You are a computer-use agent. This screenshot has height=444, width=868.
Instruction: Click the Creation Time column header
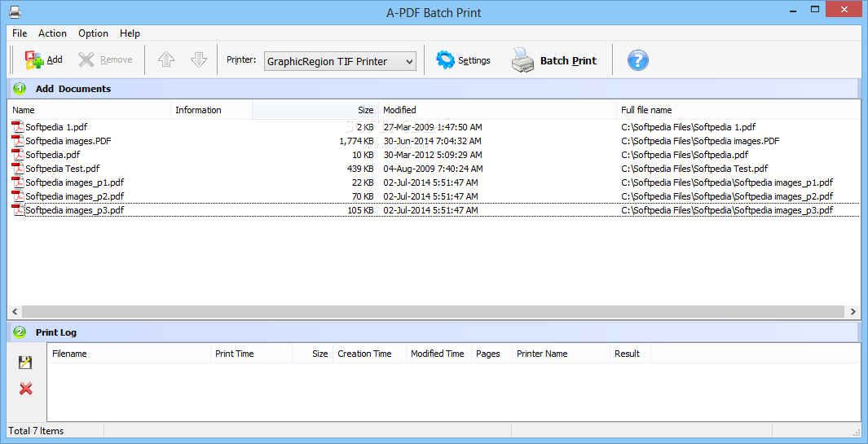coord(369,354)
